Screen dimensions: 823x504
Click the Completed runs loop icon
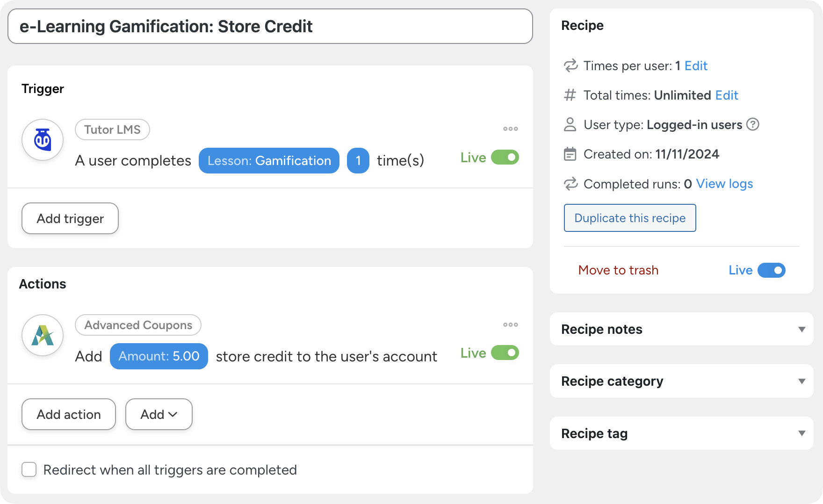point(570,184)
